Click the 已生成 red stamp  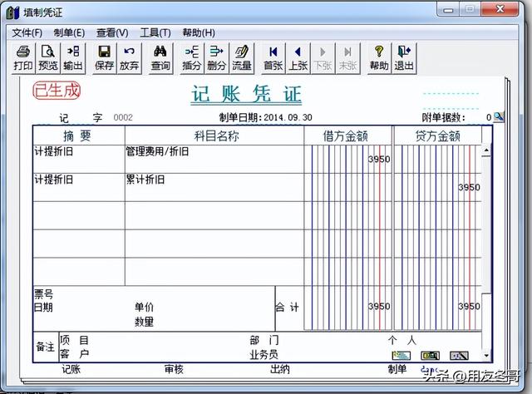57,91
